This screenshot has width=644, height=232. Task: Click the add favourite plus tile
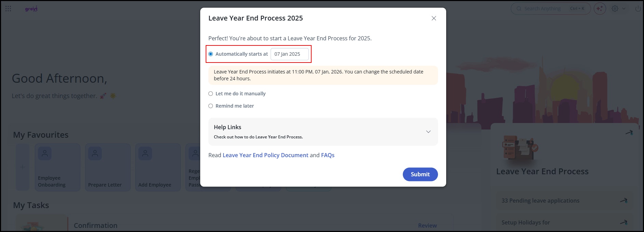click(x=23, y=167)
